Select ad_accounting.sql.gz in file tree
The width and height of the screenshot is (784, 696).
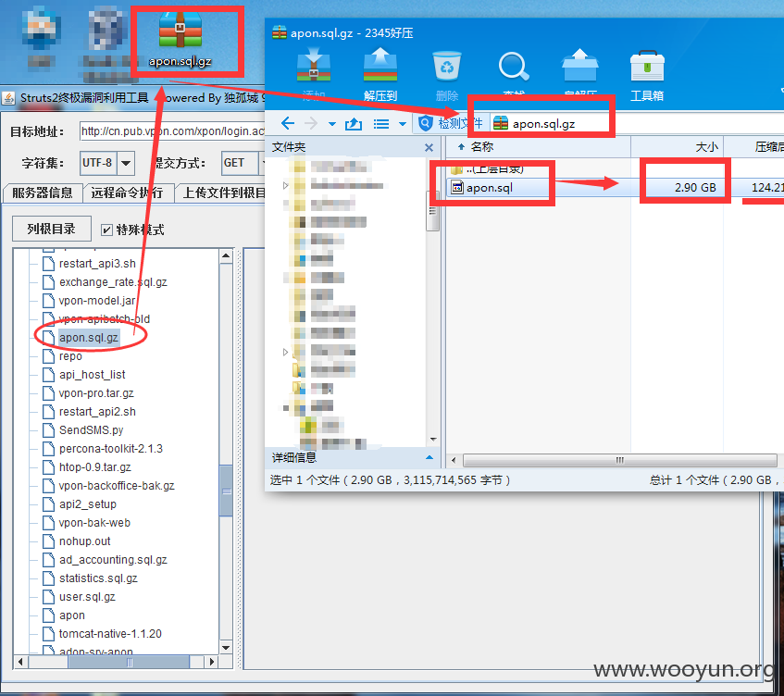[x=113, y=560]
